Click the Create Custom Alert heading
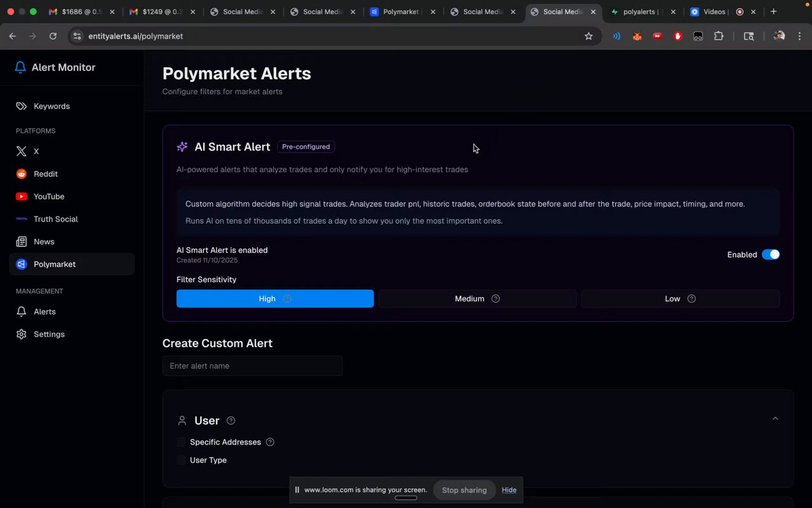812x508 pixels. [217, 344]
